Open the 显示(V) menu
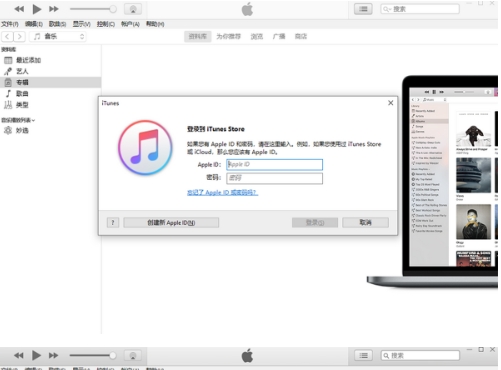 (x=82, y=24)
